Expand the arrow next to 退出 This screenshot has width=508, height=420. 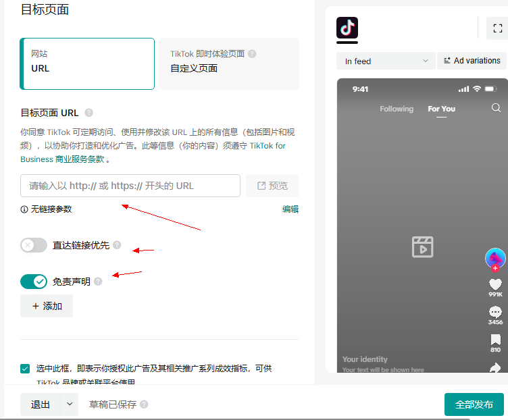tap(70, 404)
